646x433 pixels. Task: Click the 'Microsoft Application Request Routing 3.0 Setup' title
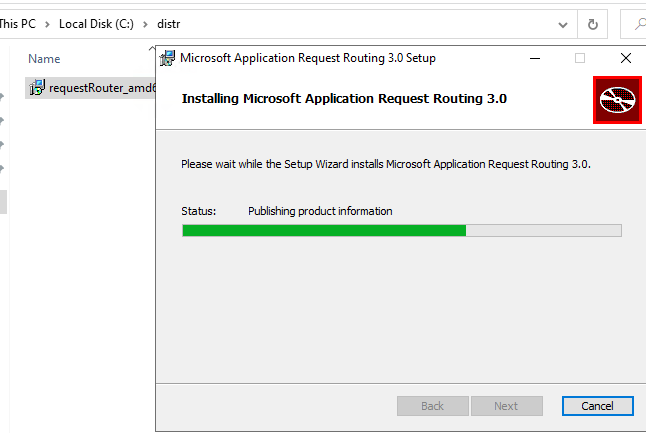[308, 58]
